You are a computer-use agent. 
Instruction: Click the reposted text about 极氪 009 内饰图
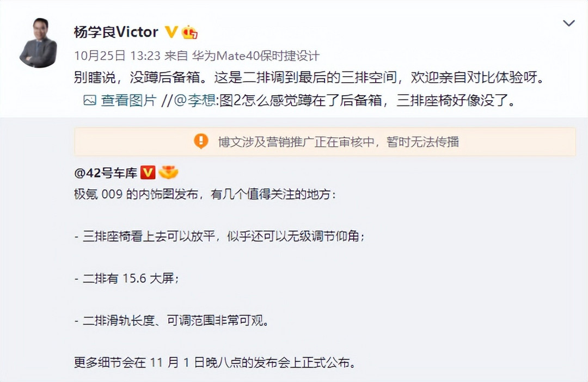click(205, 194)
